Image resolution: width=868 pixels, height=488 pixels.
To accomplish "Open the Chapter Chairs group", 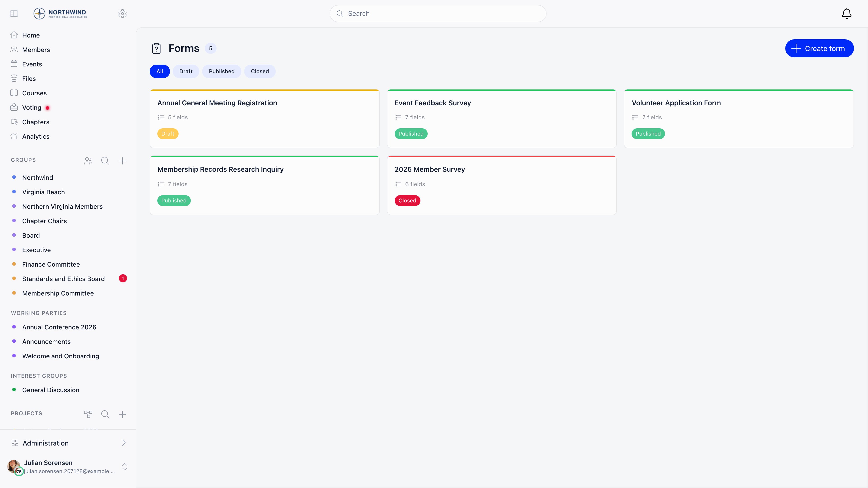I will 45,221.
